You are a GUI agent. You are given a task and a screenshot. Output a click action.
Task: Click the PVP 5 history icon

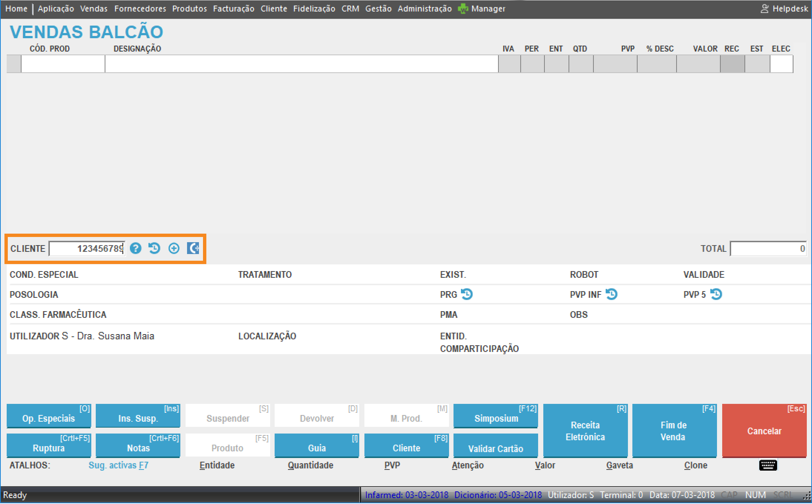(x=716, y=294)
